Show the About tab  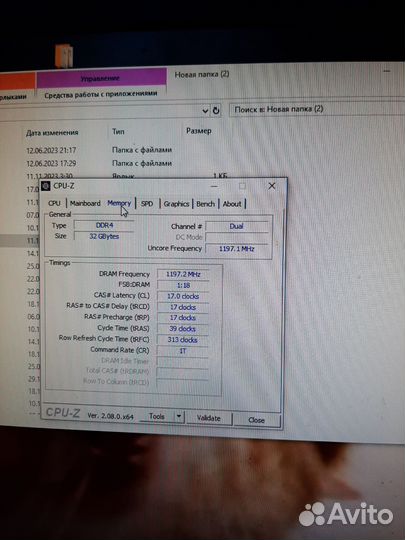232,204
